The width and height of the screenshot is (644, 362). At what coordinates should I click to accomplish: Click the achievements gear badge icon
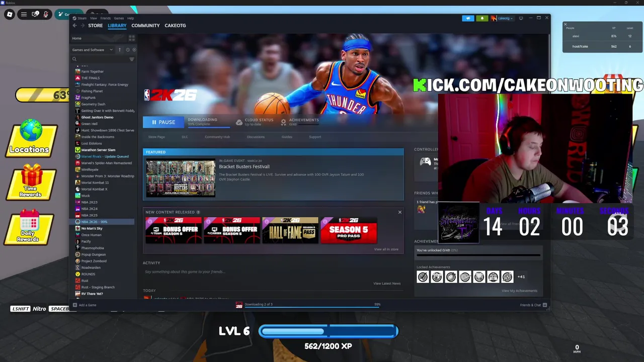[283, 122]
